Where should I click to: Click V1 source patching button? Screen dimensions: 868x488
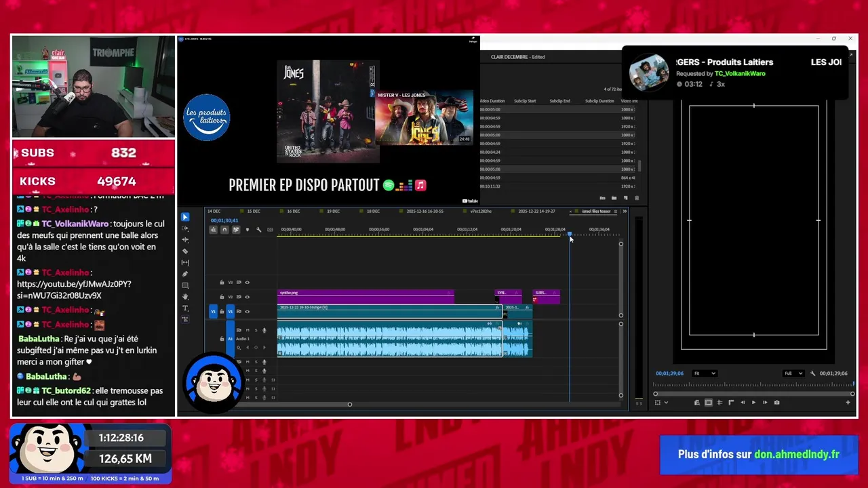pos(213,312)
